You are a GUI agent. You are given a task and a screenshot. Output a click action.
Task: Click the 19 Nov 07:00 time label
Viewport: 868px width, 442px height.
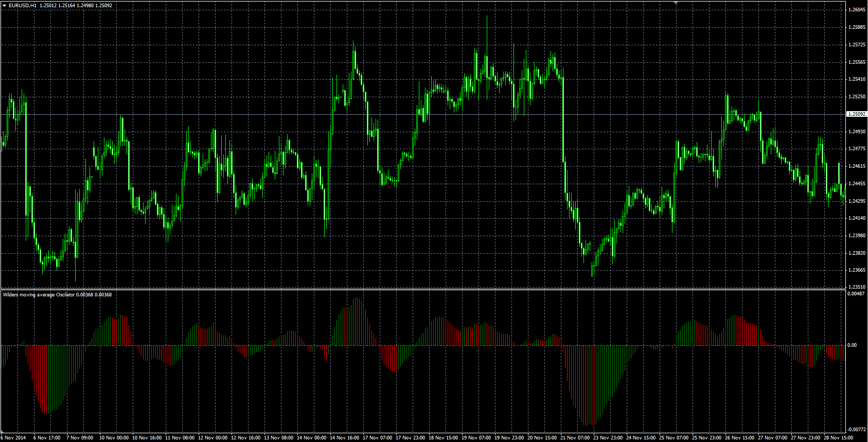click(476, 438)
